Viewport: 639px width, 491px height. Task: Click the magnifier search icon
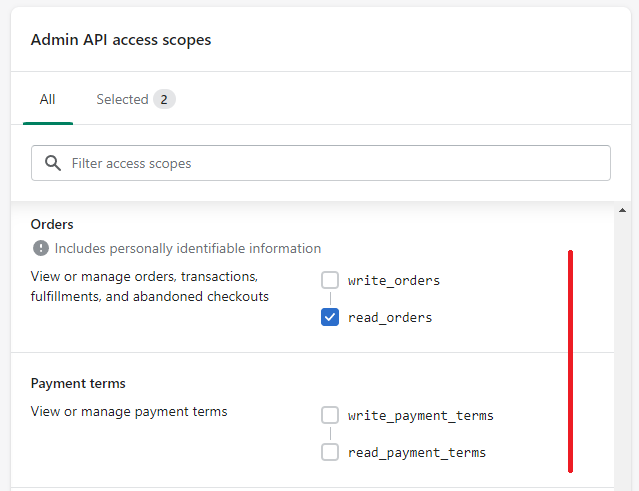53,163
